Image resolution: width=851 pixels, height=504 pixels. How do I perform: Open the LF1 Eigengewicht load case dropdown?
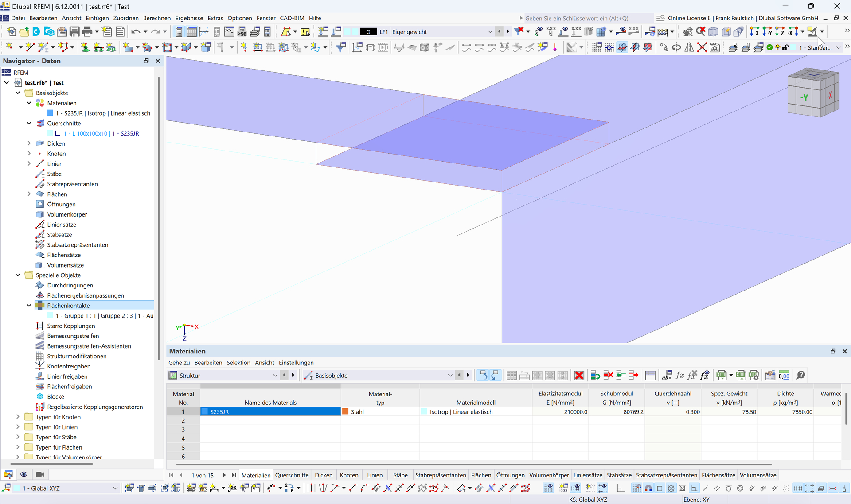490,31
